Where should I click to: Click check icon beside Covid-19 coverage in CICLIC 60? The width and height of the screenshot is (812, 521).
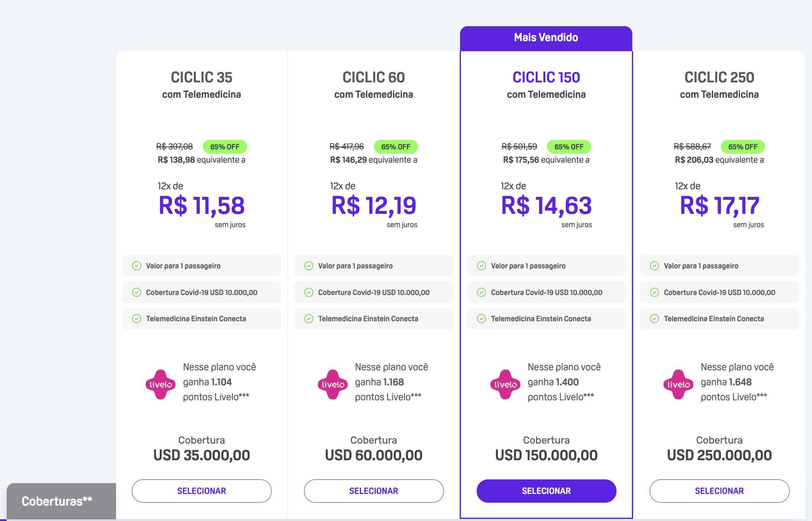coord(309,292)
